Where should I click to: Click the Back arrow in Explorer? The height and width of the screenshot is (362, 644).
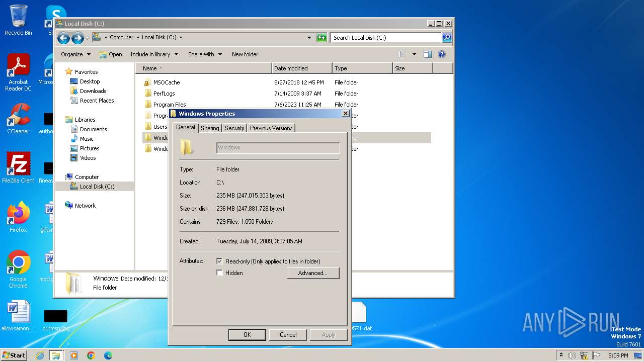(x=63, y=38)
